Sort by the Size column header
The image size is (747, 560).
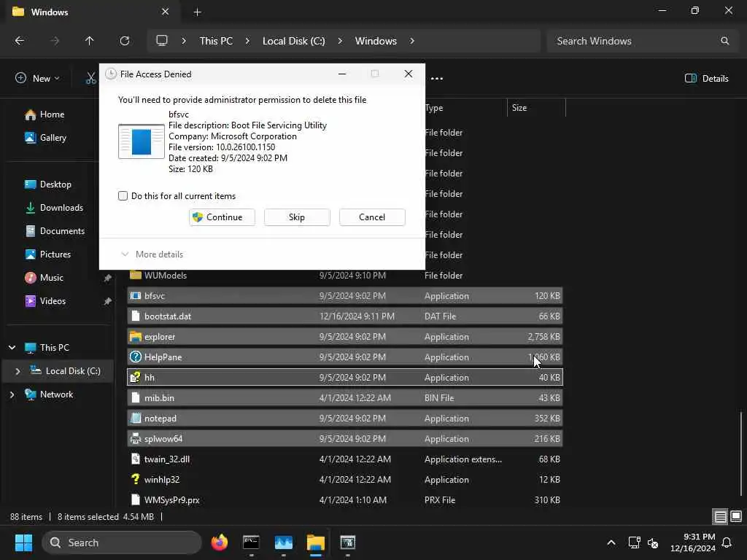click(536, 108)
